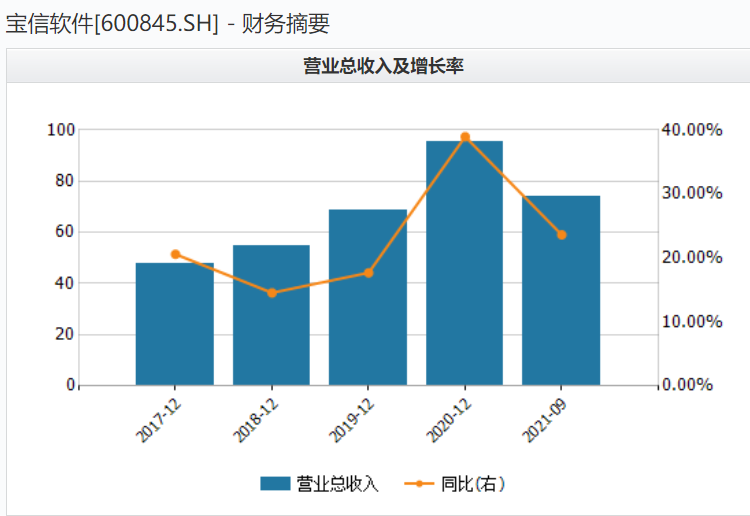This screenshot has height=516, width=750.
Task: Click the page heading 宝信软件[600845.SH] - 财务摘要
Action: (x=168, y=23)
